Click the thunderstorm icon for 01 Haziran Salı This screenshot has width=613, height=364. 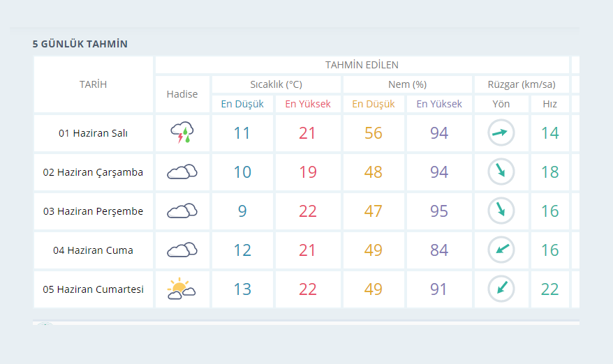click(x=182, y=132)
